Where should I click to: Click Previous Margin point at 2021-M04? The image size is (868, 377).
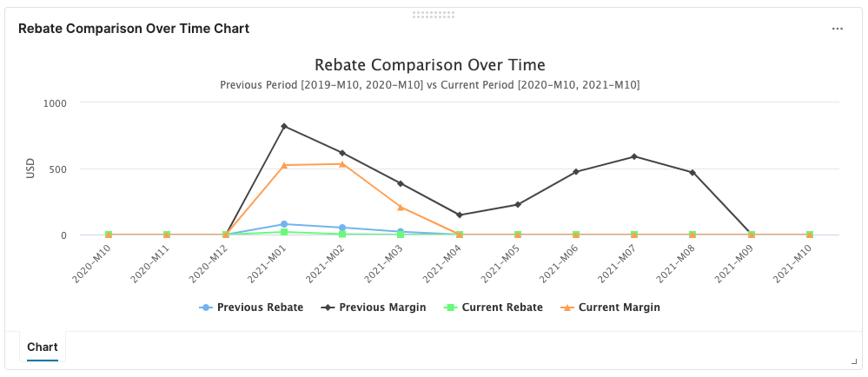460,215
